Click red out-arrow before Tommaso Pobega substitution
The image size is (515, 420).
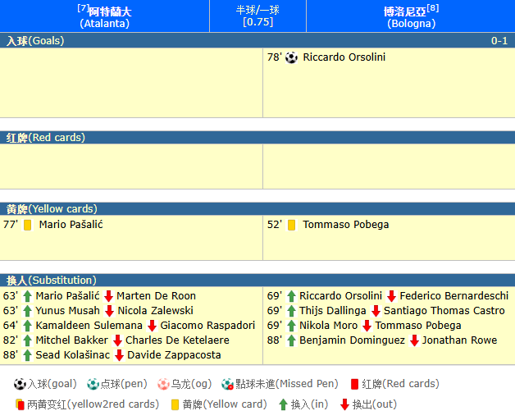pyautogui.click(x=367, y=326)
